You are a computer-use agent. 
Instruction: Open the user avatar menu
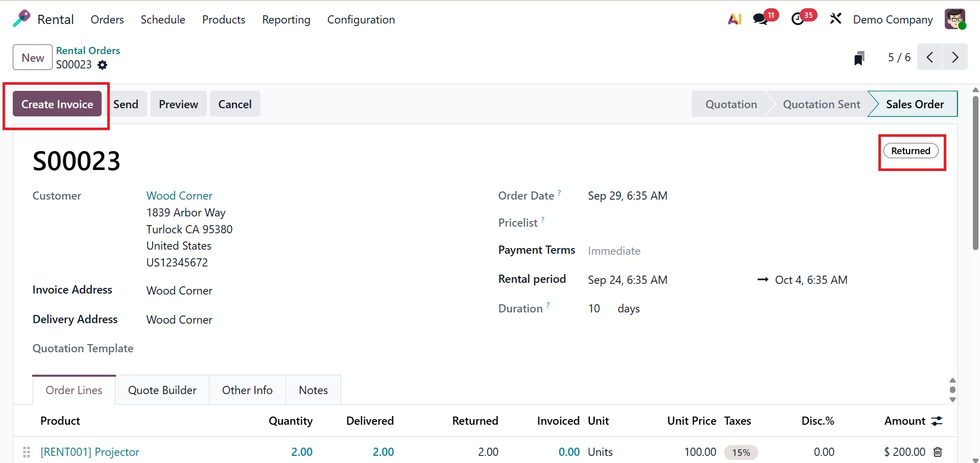point(954,19)
